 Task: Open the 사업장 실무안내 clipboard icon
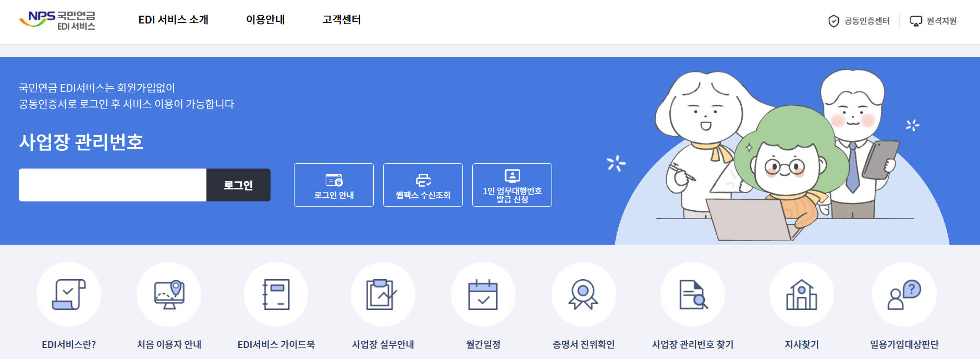click(383, 294)
